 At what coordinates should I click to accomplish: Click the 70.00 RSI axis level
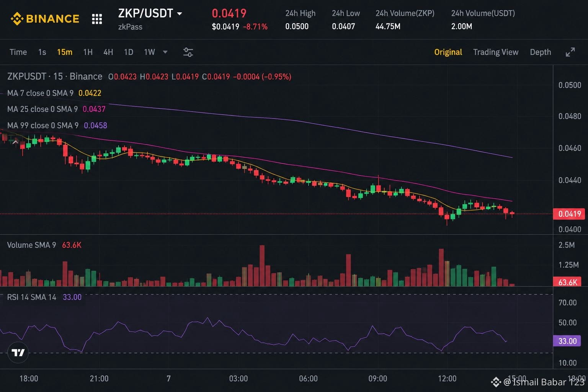click(x=567, y=302)
